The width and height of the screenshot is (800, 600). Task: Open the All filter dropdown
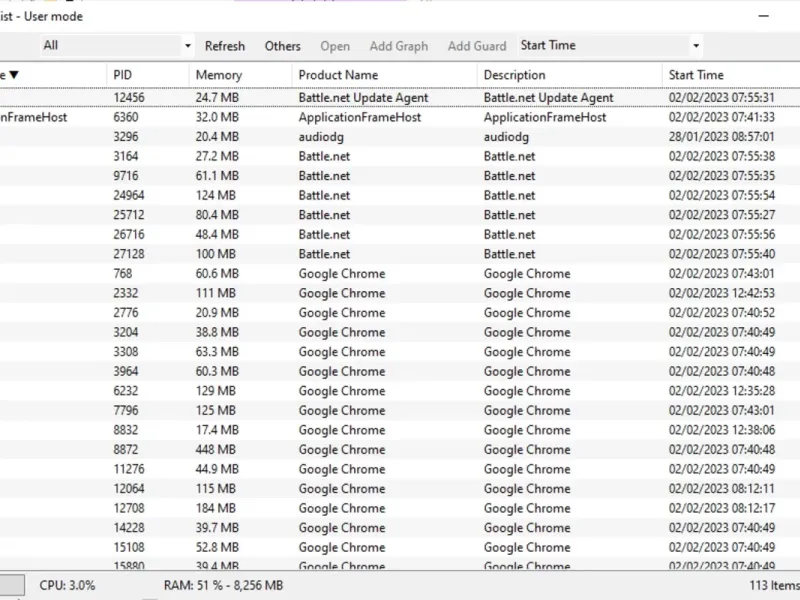click(188, 46)
